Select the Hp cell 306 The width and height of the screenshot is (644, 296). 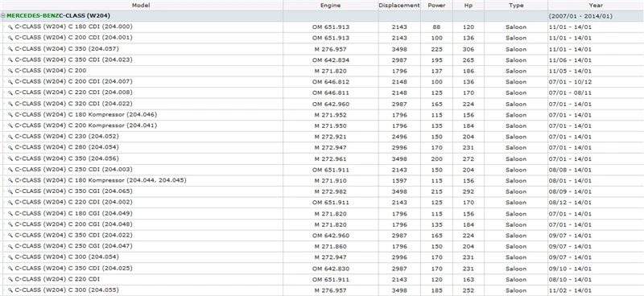pos(469,49)
